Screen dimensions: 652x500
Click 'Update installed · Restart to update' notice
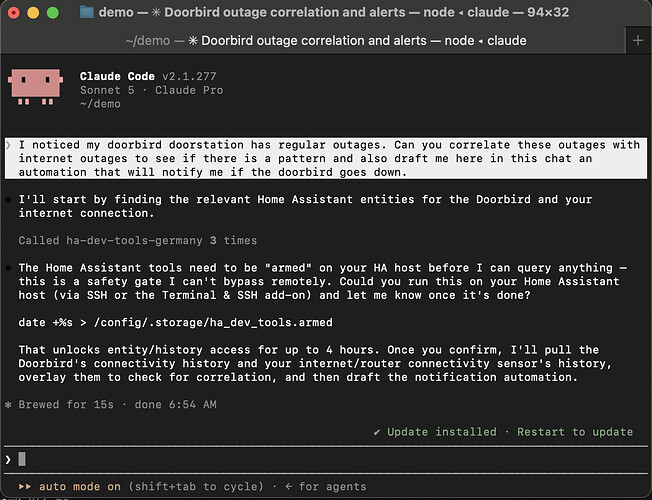(503, 432)
